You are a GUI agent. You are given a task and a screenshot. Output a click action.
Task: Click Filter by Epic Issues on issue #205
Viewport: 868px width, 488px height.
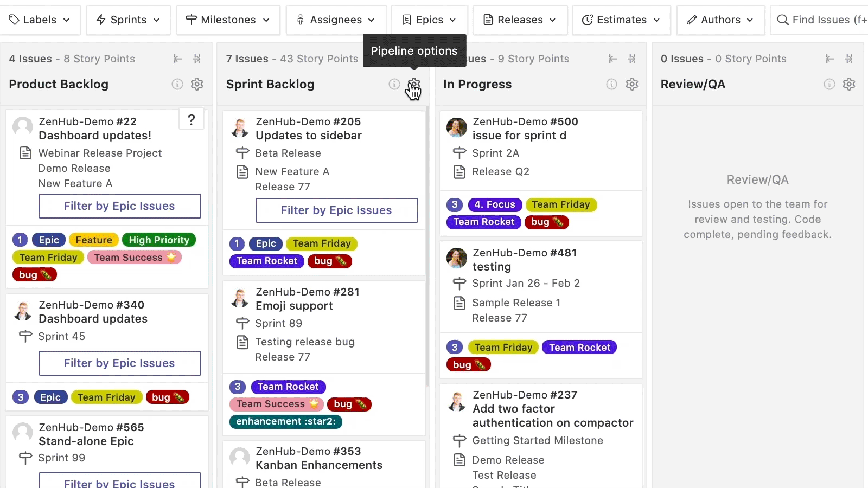(336, 210)
